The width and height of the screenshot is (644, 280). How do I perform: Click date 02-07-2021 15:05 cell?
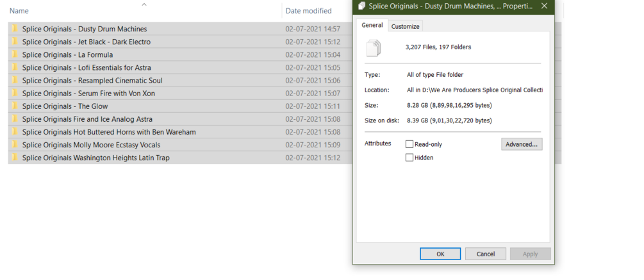pos(313,67)
